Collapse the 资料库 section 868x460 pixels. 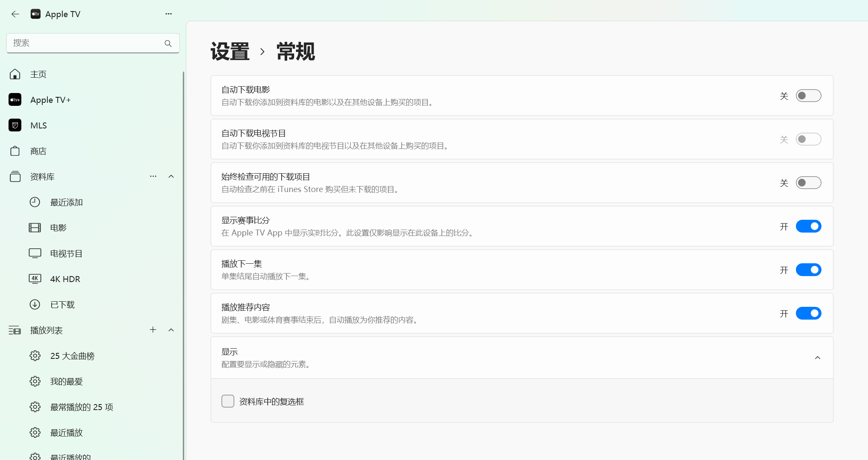[171, 176]
